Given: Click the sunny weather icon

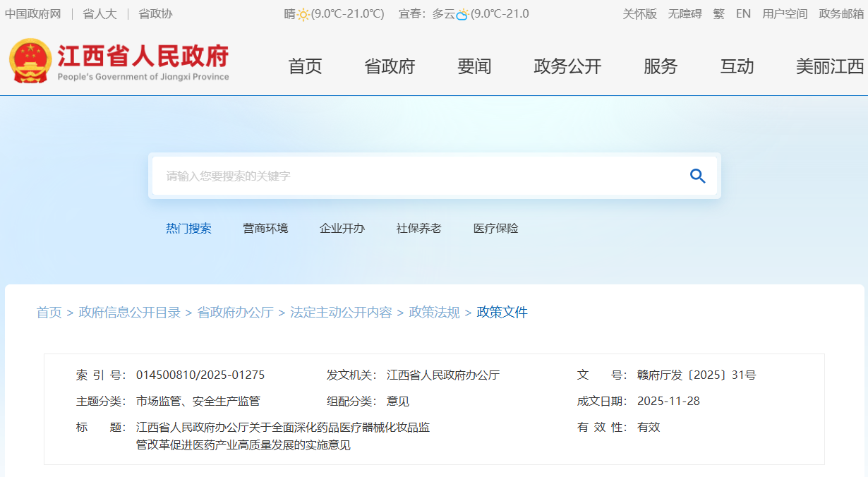Looking at the screenshot, I should click(x=303, y=14).
